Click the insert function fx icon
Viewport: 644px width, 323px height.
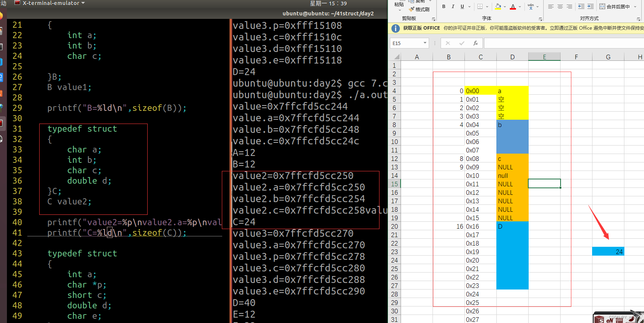(476, 43)
